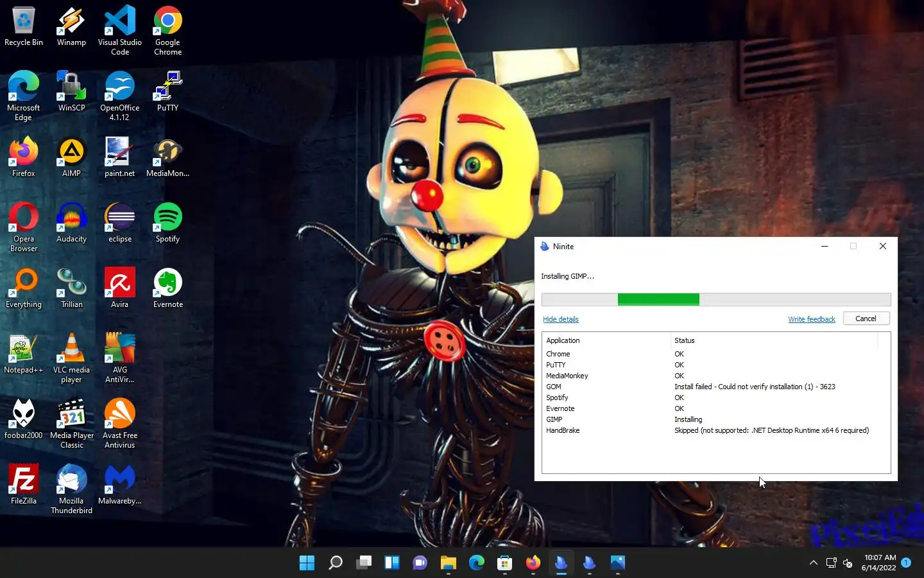This screenshot has width=924, height=578.
Task: Select the HandBrake row in Ninite list
Action: point(716,430)
